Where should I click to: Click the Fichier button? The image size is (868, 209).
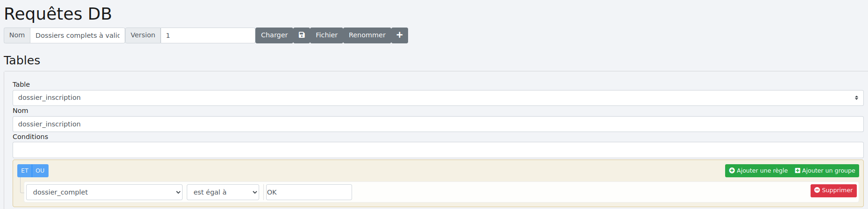(326, 35)
